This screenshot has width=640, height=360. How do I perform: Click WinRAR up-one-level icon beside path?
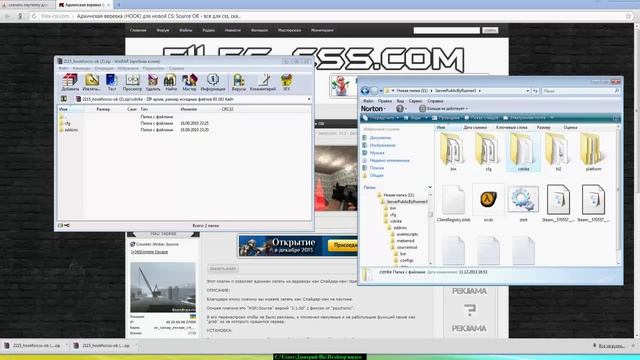(64, 99)
